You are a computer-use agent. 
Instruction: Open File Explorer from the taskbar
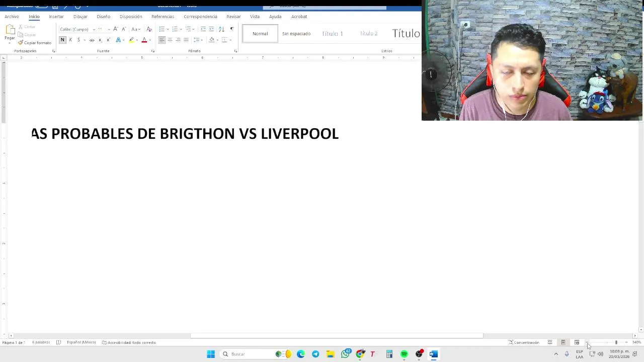pos(331,354)
